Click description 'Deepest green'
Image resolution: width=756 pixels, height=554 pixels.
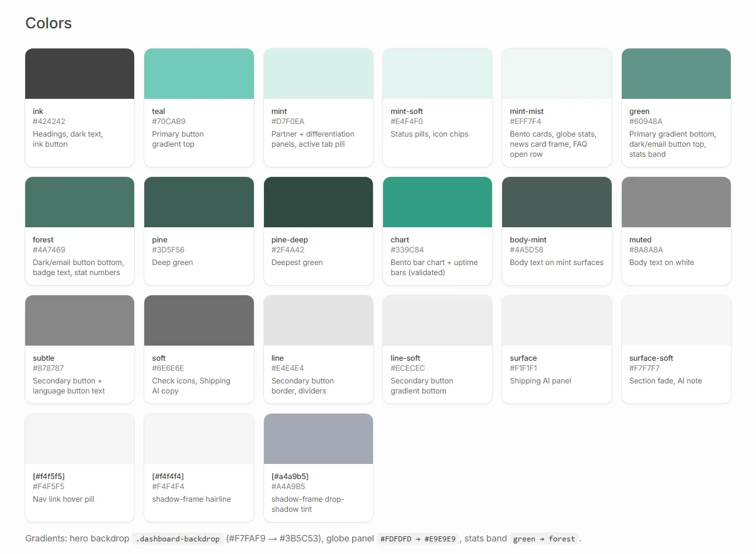pos(297,263)
